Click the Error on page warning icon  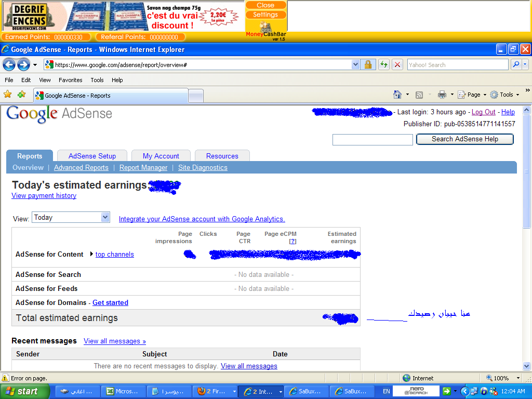pos(5,378)
